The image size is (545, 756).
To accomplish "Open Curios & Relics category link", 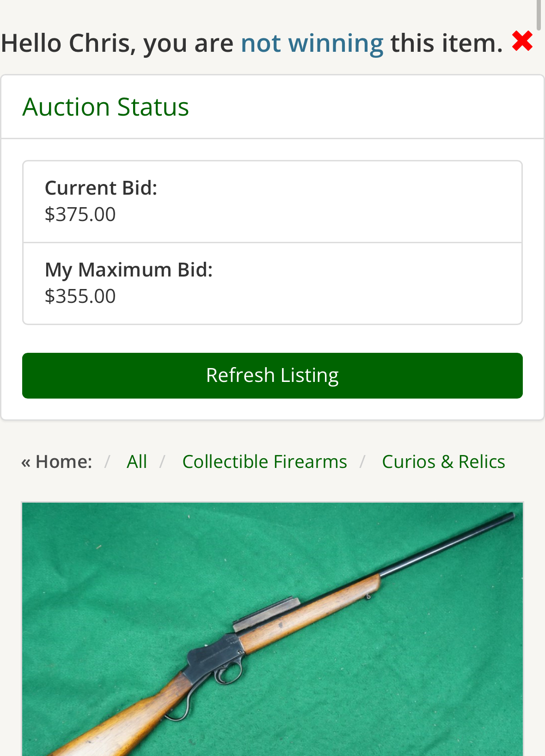I will click(443, 461).
